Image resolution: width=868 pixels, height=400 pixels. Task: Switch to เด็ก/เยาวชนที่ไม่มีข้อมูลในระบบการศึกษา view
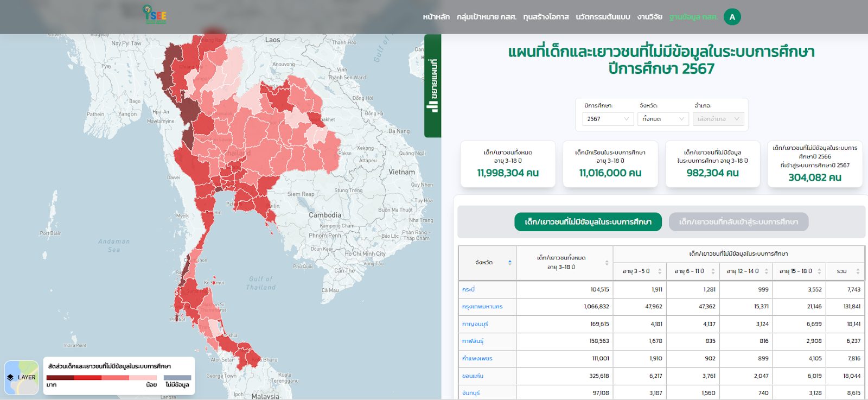tap(588, 222)
